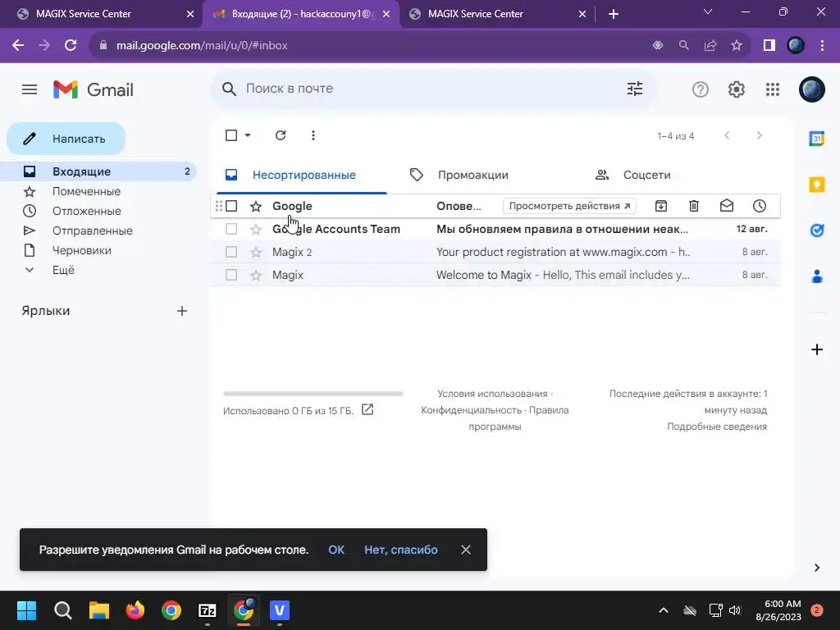The width and height of the screenshot is (840, 630).
Task: Click the Написать compose button
Action: pyautogui.click(x=66, y=139)
